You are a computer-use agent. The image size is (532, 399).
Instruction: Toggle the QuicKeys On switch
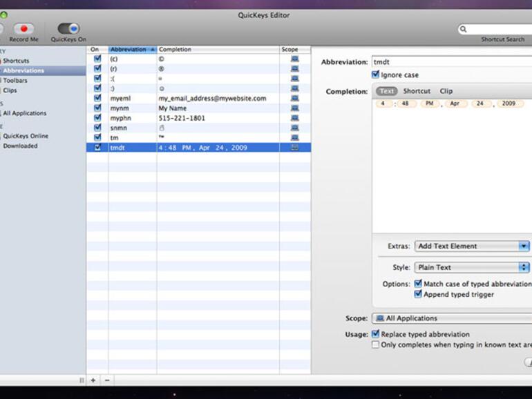coord(68,28)
